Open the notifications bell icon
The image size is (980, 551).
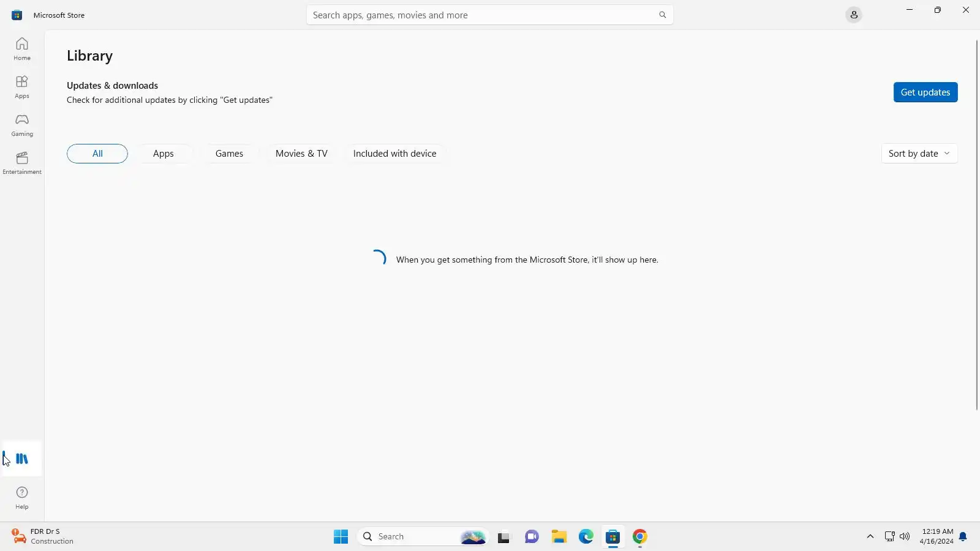963,537
